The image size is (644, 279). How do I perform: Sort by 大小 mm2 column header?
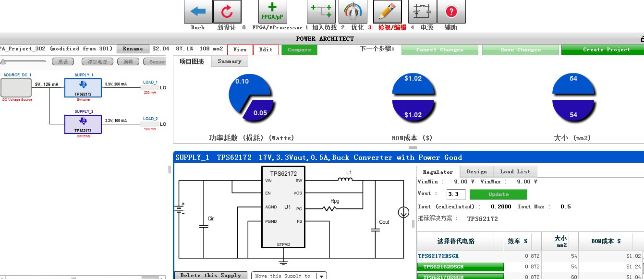click(560, 241)
